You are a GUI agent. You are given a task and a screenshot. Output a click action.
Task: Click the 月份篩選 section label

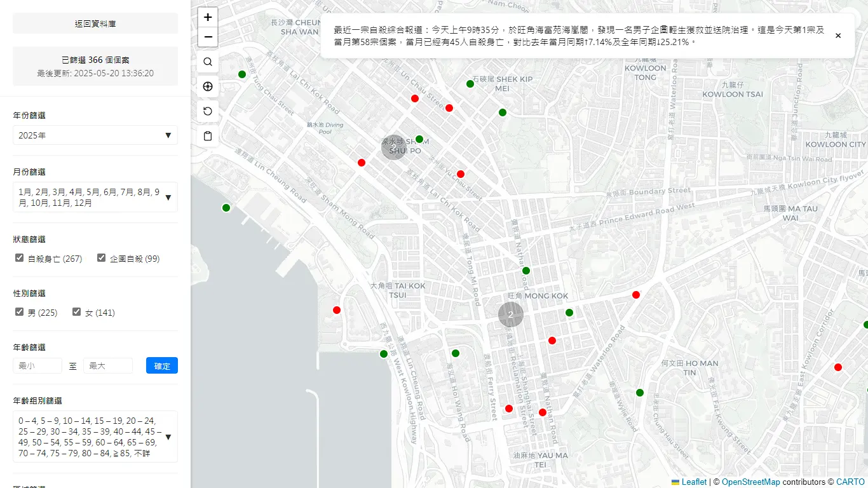29,172
